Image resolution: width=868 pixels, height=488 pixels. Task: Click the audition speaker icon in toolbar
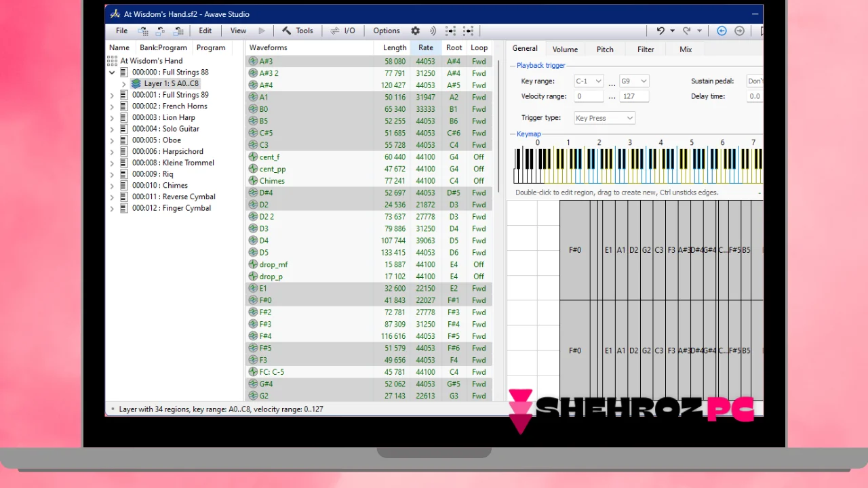click(433, 30)
